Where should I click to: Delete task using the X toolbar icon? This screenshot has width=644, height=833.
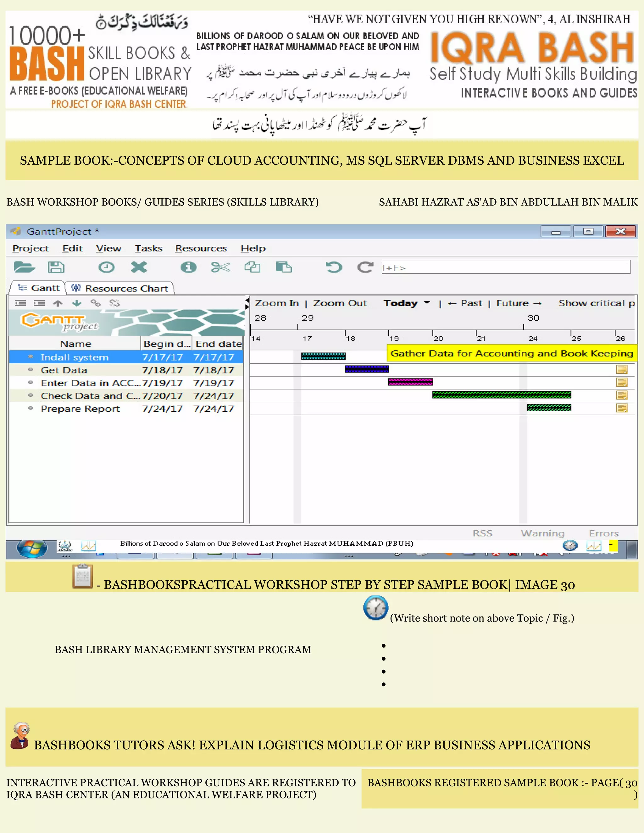[x=138, y=267]
